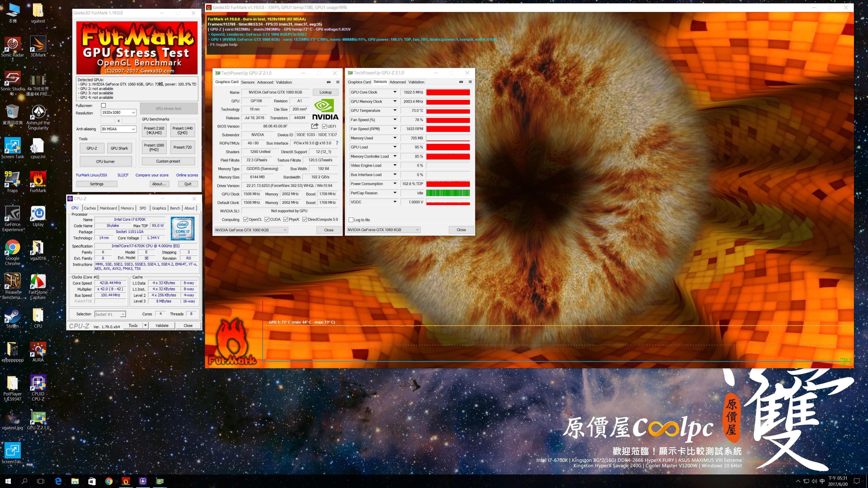The width and height of the screenshot is (868, 488).
Task: Click the BIOS export share icon in GPU-Z
Action: (315, 126)
